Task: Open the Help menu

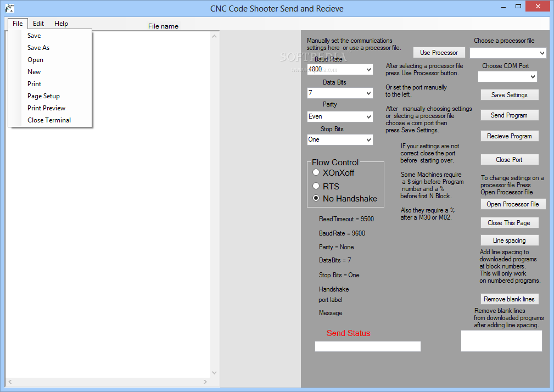Action: click(x=61, y=23)
